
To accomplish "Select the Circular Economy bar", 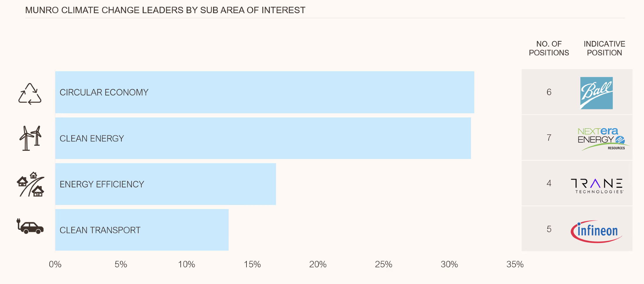I will click(265, 92).
